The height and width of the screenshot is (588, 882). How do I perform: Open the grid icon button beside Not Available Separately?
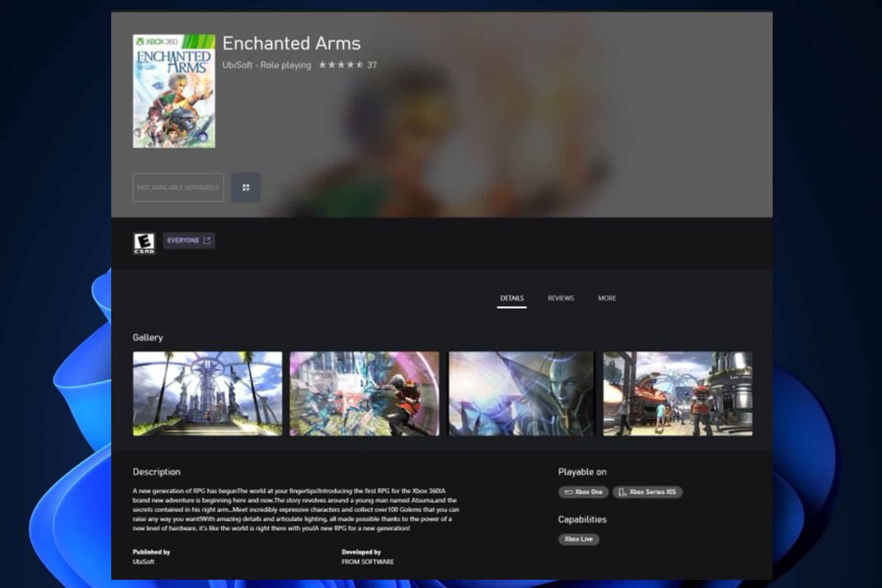click(x=246, y=187)
